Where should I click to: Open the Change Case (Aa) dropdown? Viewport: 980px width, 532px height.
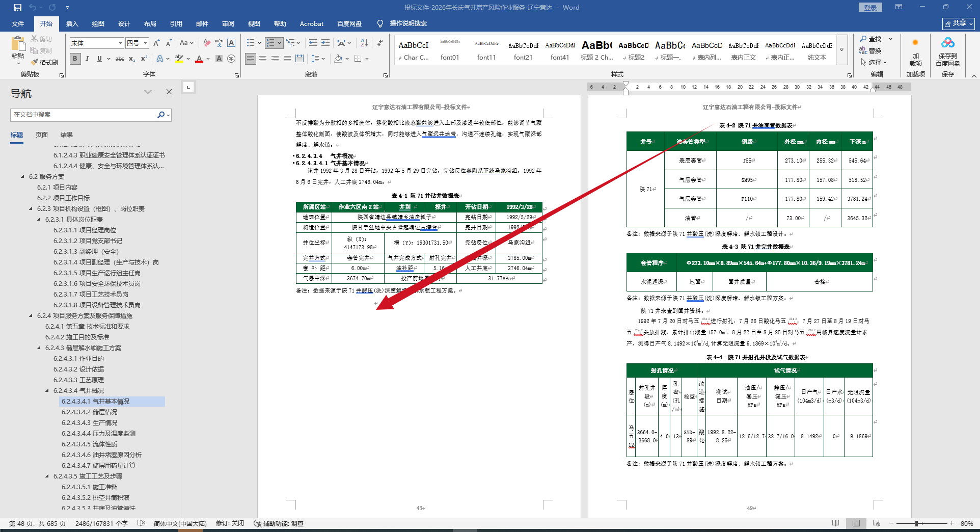(x=186, y=43)
